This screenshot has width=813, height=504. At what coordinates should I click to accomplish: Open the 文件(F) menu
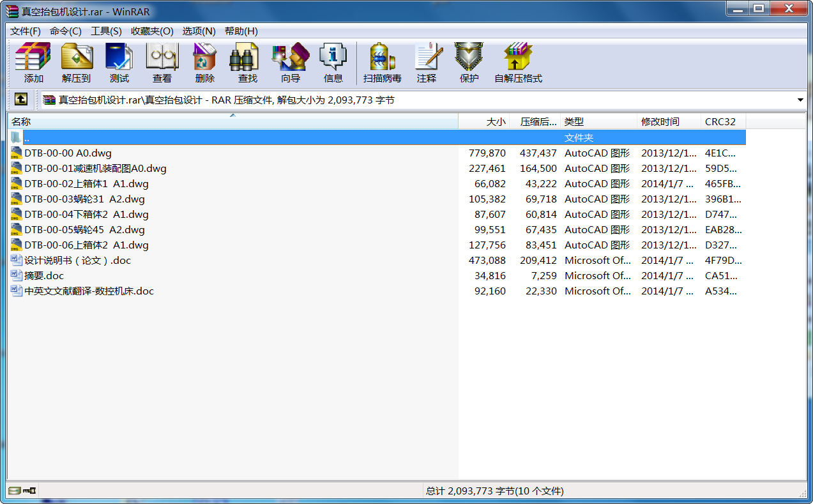pos(26,31)
